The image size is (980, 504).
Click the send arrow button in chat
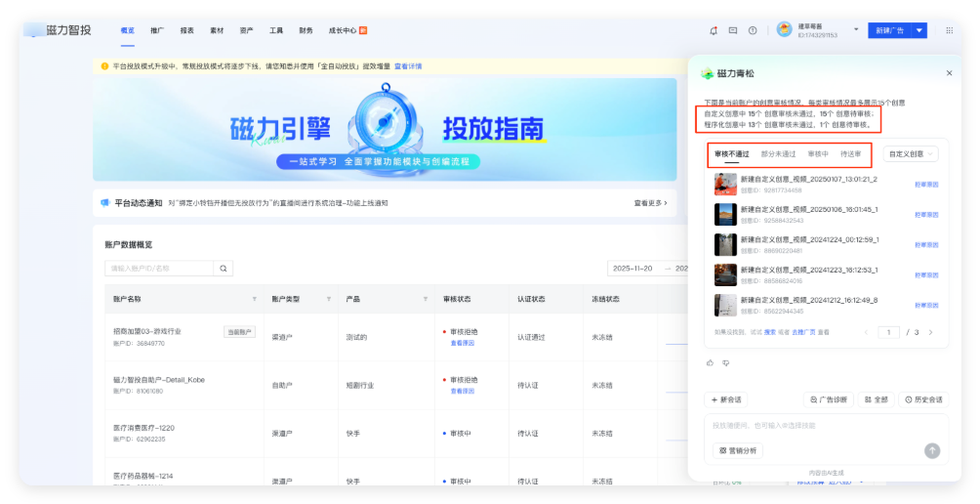[932, 451]
